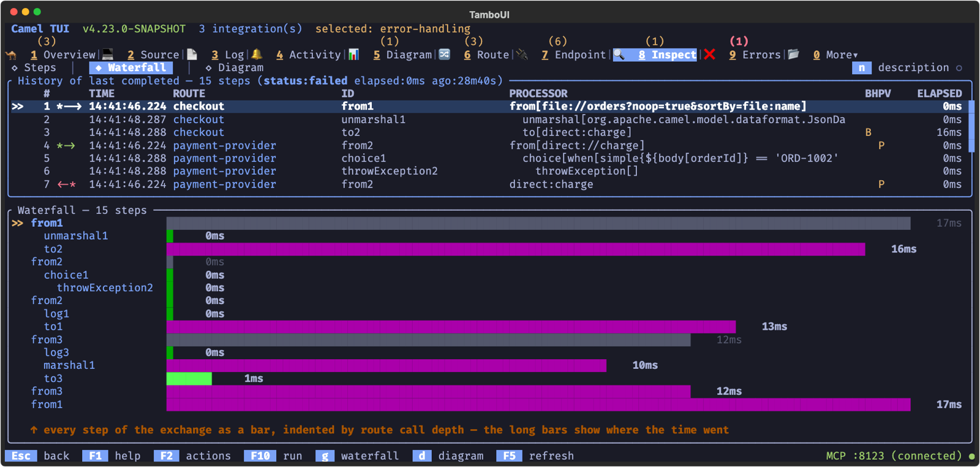Click the shuffle icon before Route
Screen dimensions: 980x467
click(445, 55)
